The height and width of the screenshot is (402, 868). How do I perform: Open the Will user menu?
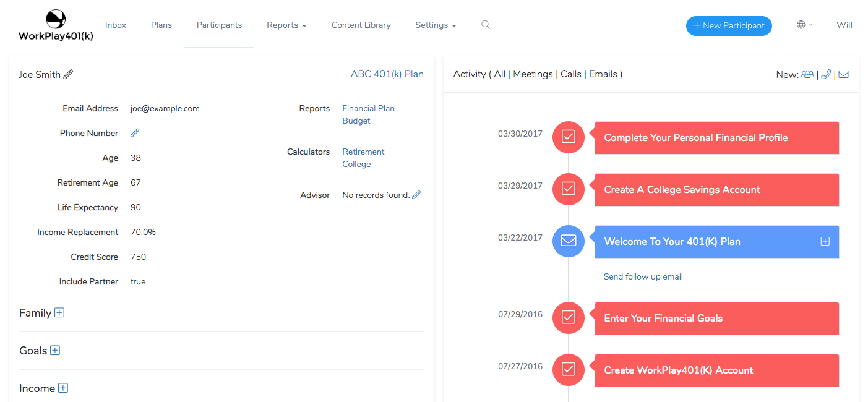844,25
